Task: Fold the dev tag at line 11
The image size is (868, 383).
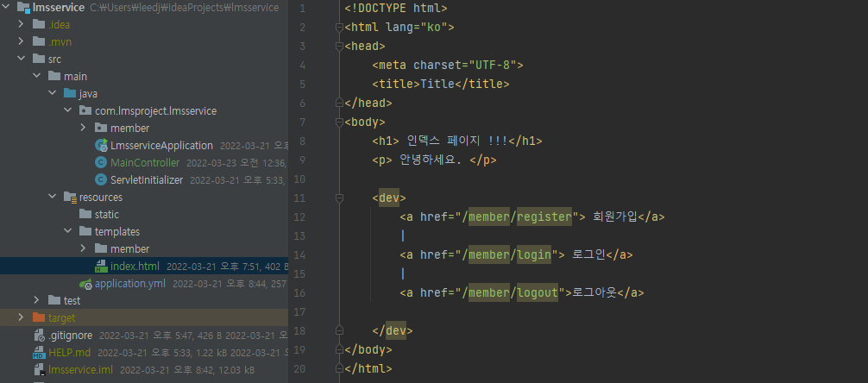Action: pos(339,198)
